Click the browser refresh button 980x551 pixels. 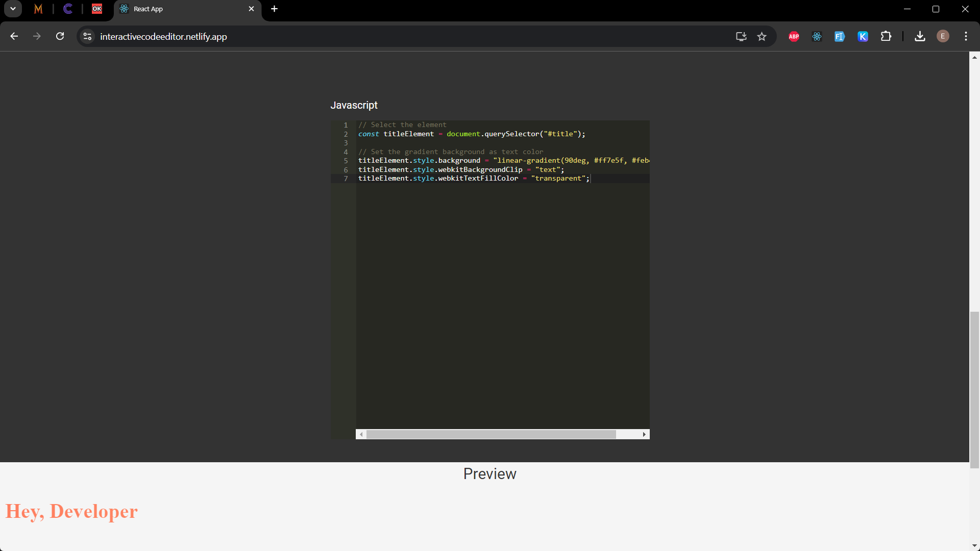61,36
